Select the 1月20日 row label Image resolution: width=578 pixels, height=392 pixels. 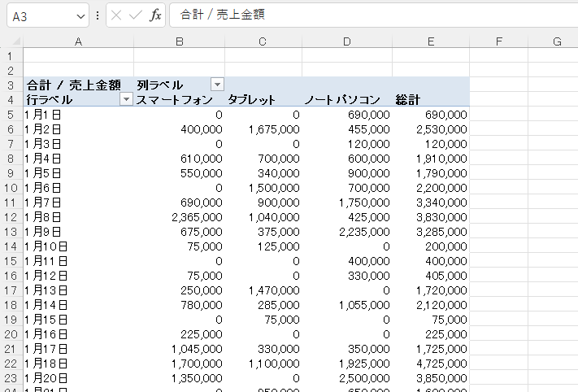click(78, 378)
